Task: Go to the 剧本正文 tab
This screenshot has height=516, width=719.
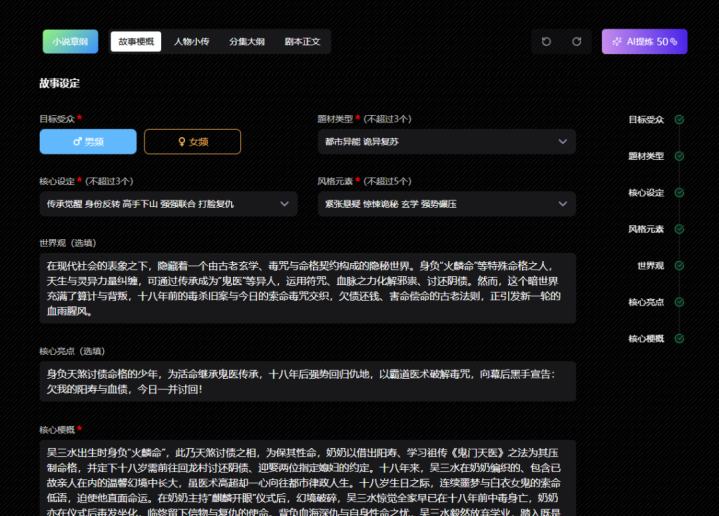Action: [301, 42]
